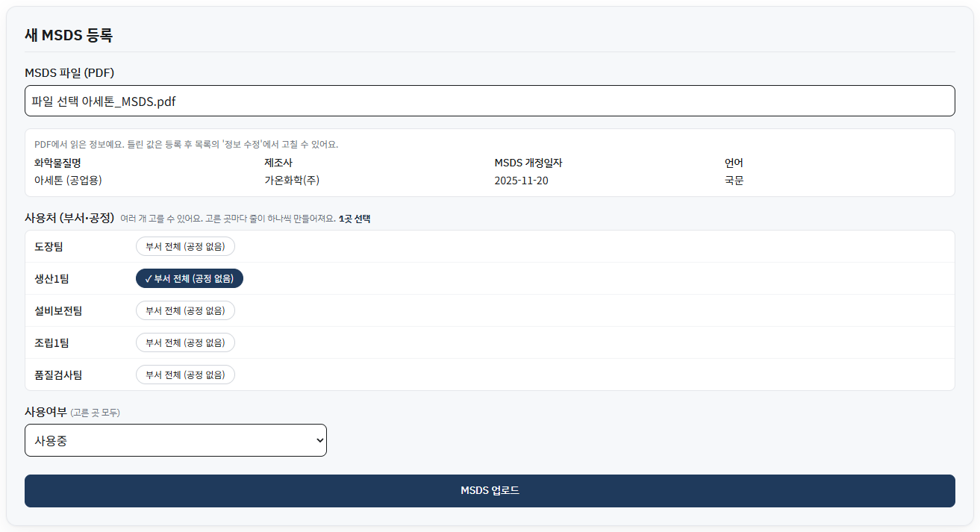Viewport: 980px width, 532px height.
Task: Toggle 도장팀 부서 전체 chip
Action: [x=185, y=246]
